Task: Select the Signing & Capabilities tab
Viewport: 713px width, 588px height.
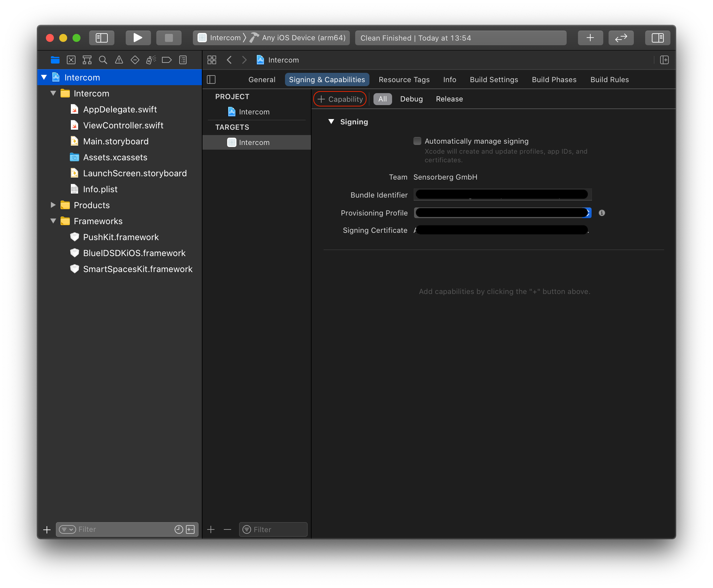Action: [327, 79]
